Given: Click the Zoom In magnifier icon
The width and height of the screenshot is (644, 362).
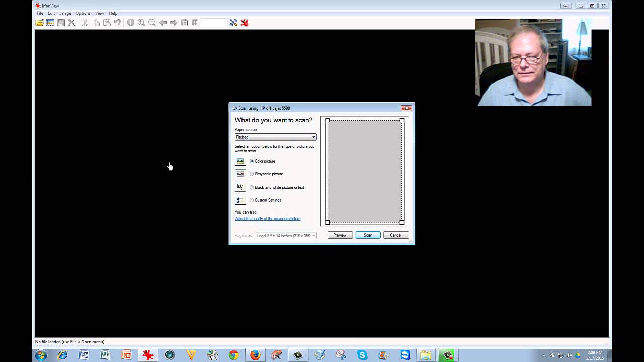Looking at the screenshot, I should pos(141,23).
